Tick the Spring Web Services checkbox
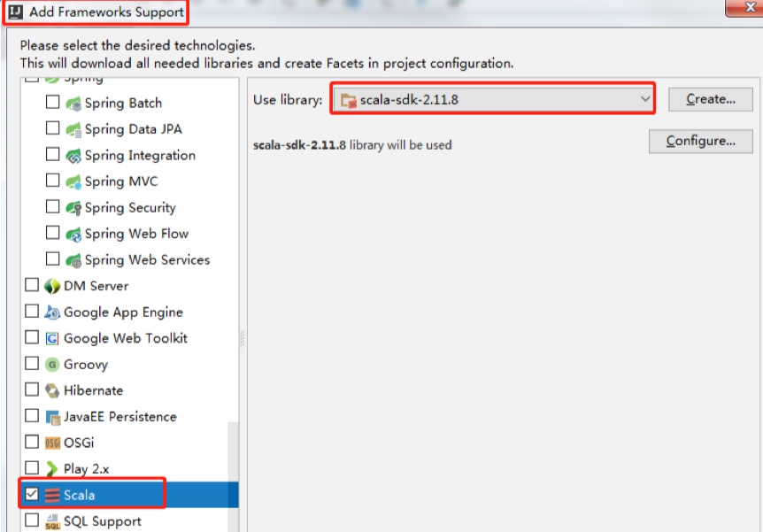The height and width of the screenshot is (532, 763). pyautogui.click(x=52, y=259)
